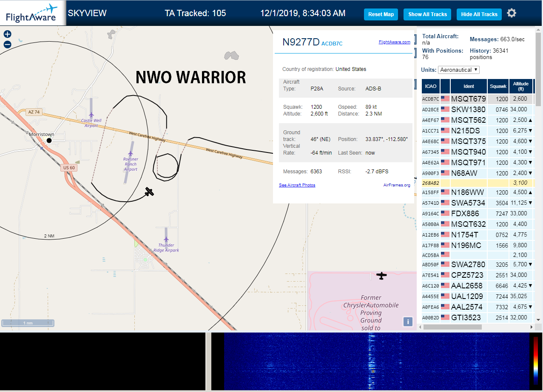
Task: Click the ACDB7C hex code link
Action: (332, 44)
